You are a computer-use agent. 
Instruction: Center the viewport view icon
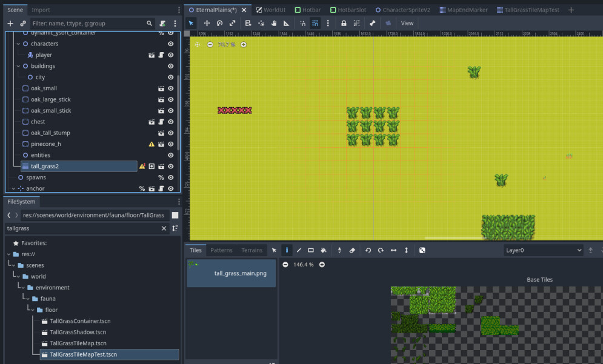pyautogui.click(x=198, y=45)
